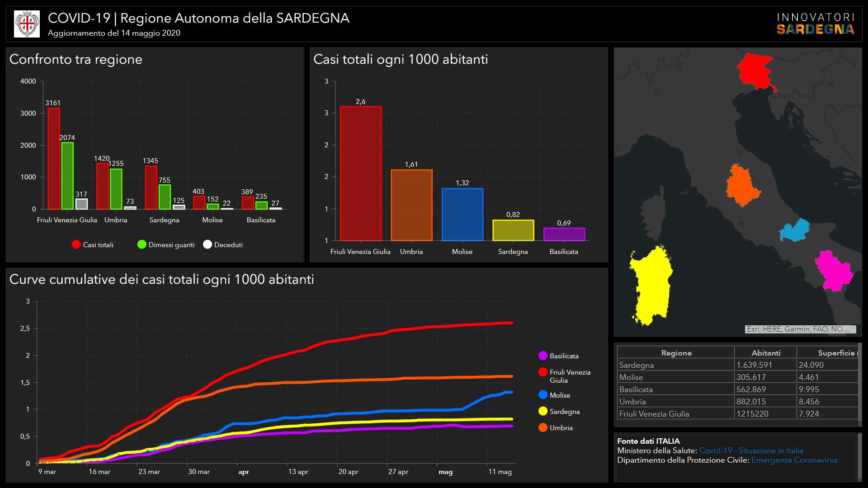Select the orange Umbria region on map
The width and height of the screenshot is (868, 488).
pyautogui.click(x=742, y=185)
